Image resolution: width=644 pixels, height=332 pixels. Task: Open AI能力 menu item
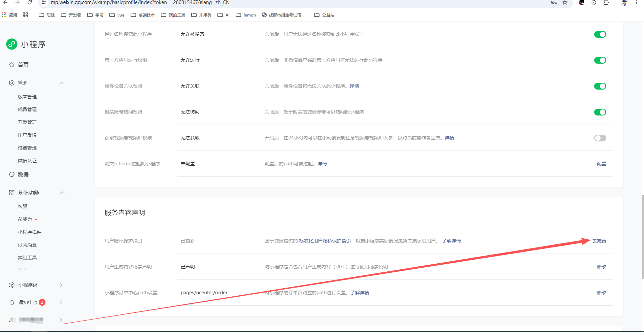[x=25, y=219]
